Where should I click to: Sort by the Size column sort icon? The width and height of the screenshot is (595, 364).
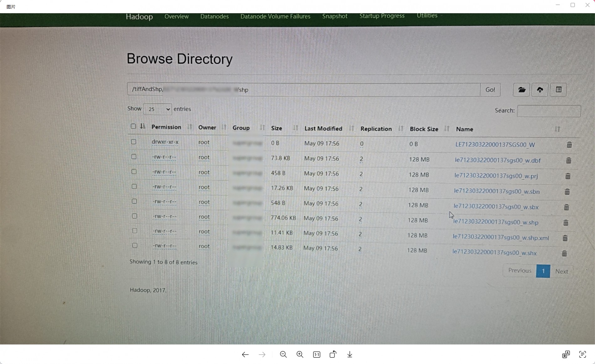[295, 128]
